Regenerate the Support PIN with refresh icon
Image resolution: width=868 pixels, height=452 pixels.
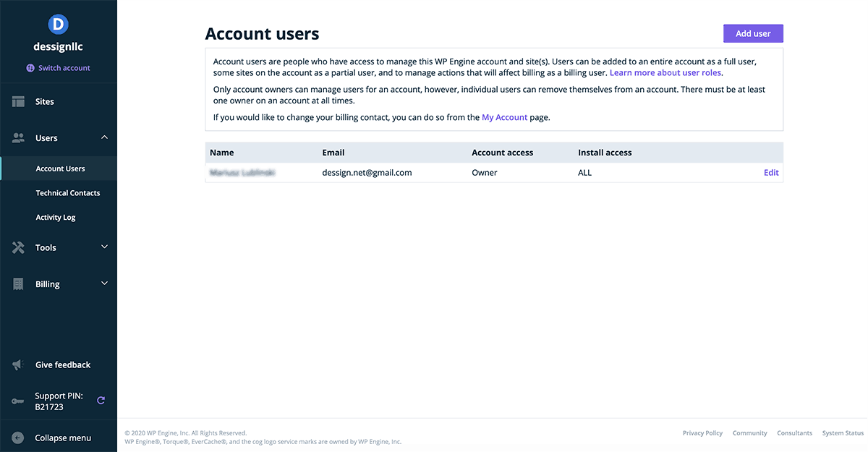[x=101, y=401]
